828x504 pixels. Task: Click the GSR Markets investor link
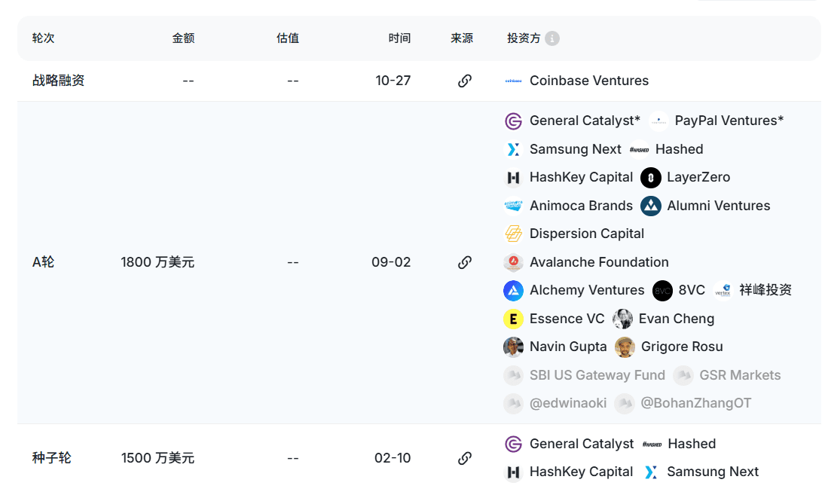[x=740, y=375]
